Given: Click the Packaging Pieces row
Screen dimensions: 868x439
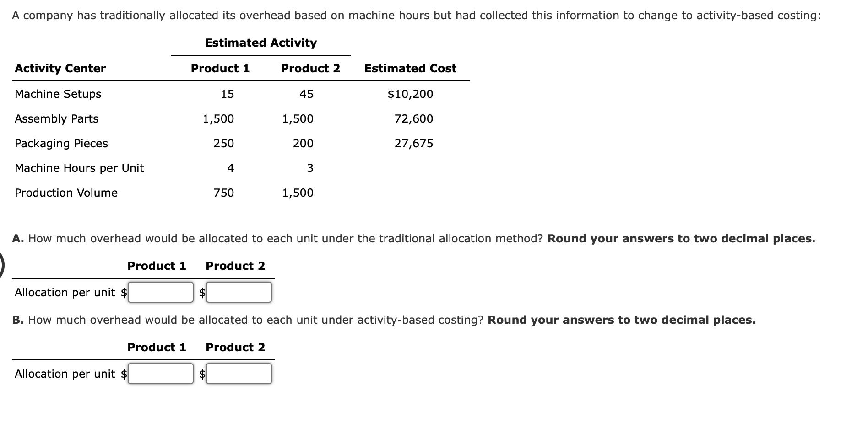Looking at the screenshot, I should 61,143.
